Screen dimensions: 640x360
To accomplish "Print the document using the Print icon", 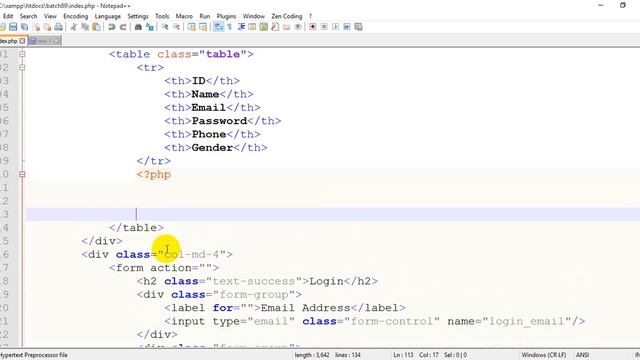I will [x=59, y=27].
